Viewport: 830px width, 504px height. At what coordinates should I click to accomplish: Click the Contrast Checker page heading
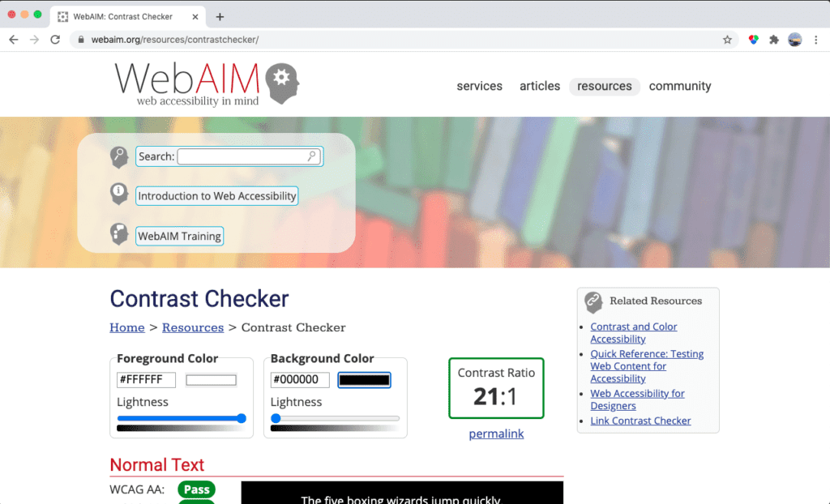click(199, 298)
